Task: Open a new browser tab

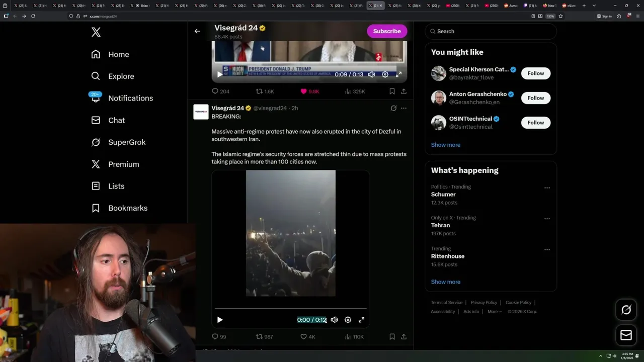Action: 584,6
